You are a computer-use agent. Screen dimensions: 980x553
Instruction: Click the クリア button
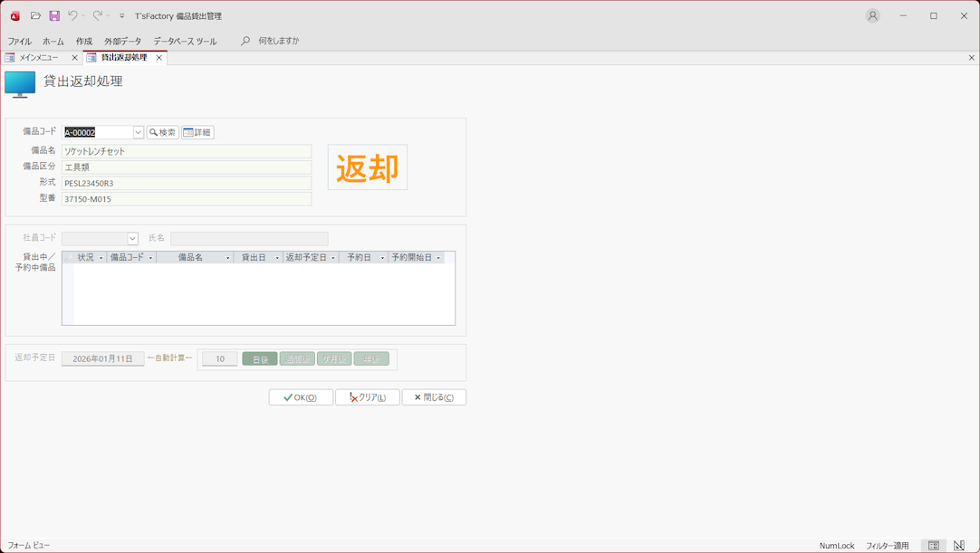click(368, 397)
